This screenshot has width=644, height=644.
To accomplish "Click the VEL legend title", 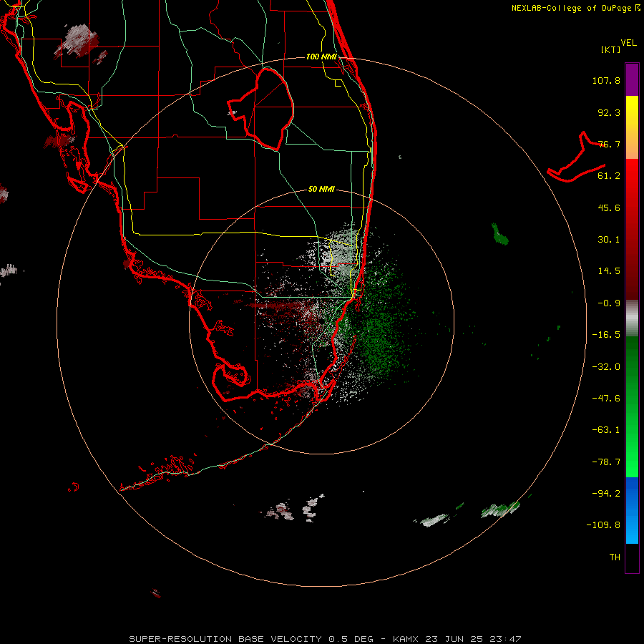I will click(628, 42).
